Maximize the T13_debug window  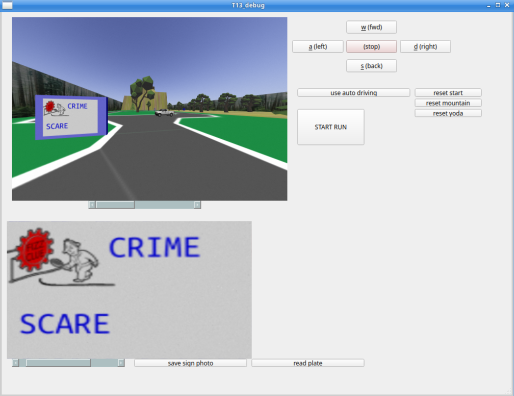pos(498,5)
